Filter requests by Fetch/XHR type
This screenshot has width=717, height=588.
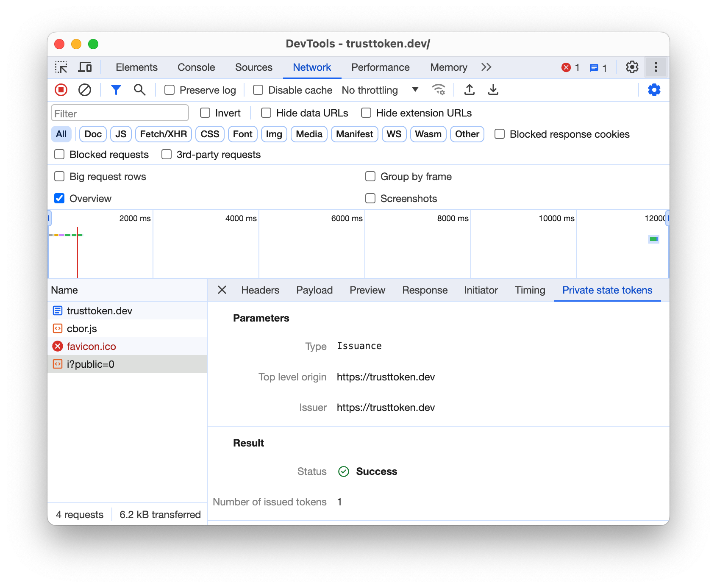point(163,134)
